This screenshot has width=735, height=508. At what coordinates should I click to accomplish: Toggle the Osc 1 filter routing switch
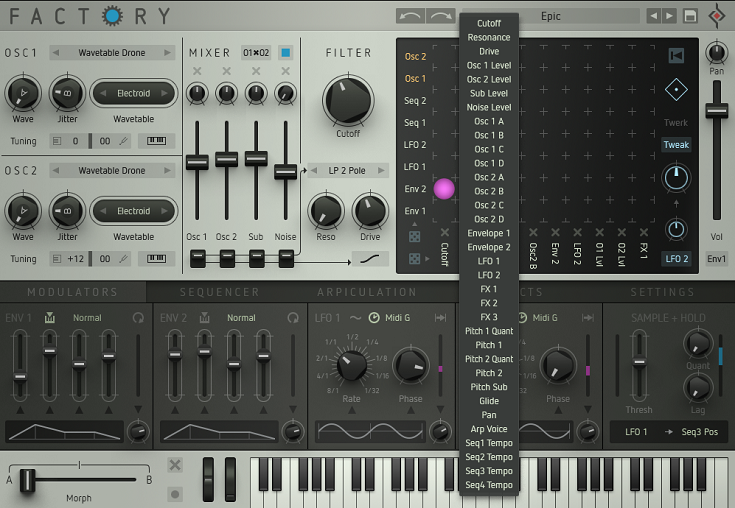coord(197,258)
